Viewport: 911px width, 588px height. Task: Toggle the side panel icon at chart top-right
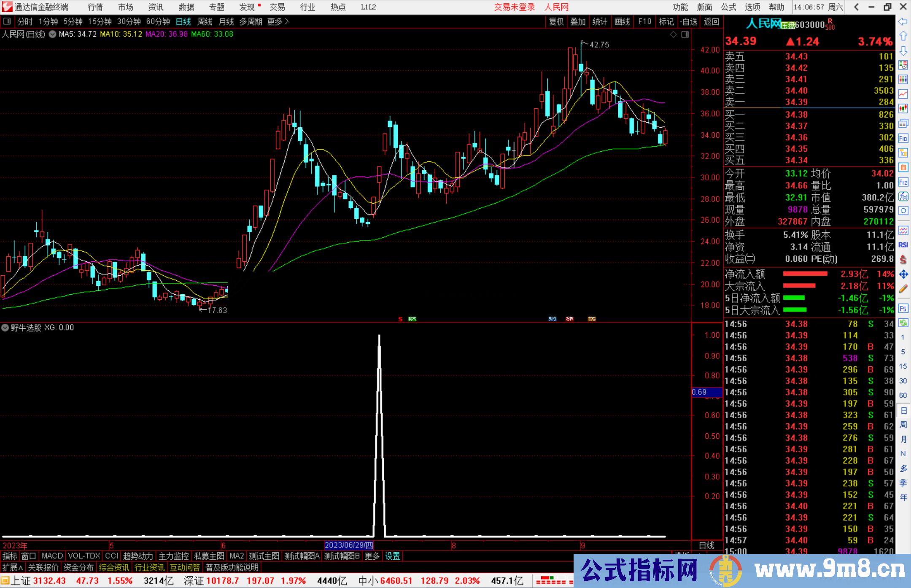(685, 35)
